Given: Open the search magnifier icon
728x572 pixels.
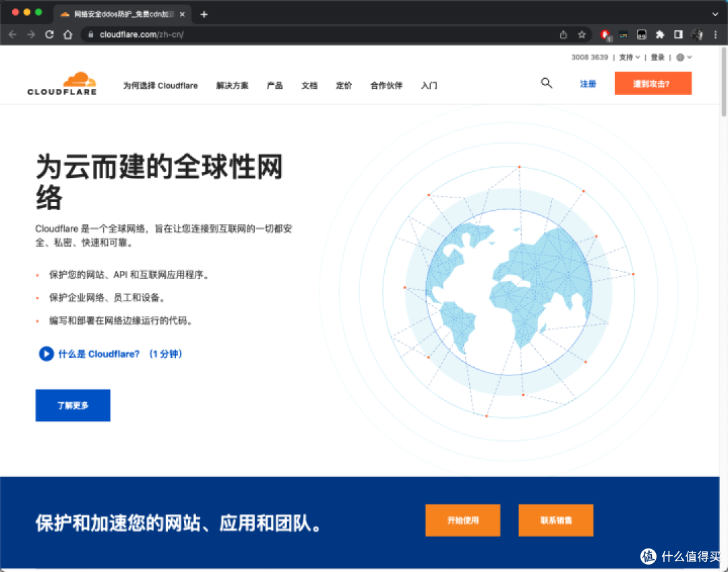Looking at the screenshot, I should point(546,83).
